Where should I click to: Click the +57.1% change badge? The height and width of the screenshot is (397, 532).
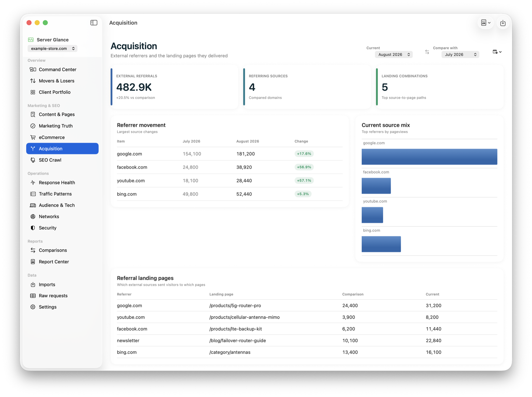click(304, 180)
